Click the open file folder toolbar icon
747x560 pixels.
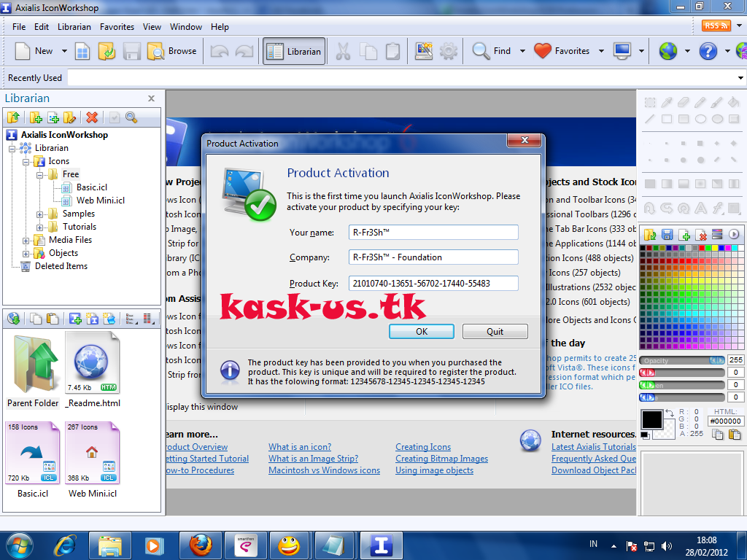107,51
